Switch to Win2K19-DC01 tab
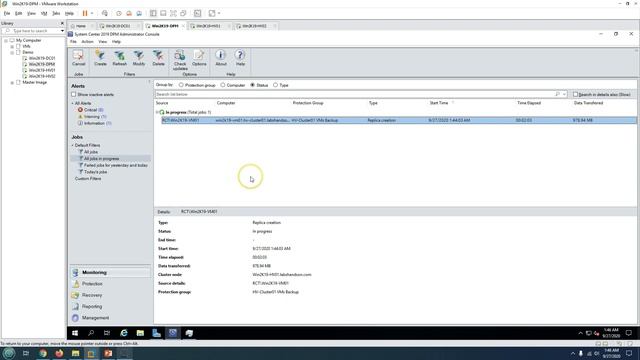The height and width of the screenshot is (360, 640). pos(118,26)
